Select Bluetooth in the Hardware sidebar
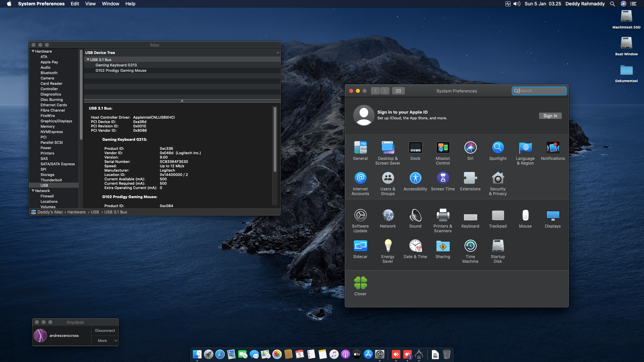The height and width of the screenshot is (362, 644). coord(49,73)
